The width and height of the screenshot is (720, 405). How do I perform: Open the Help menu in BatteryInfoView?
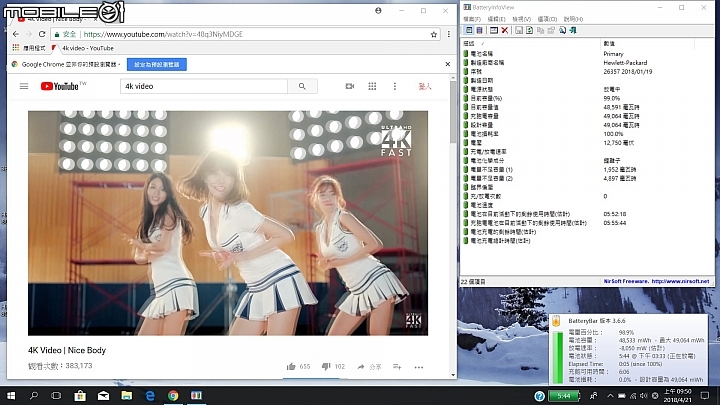tap(573, 19)
